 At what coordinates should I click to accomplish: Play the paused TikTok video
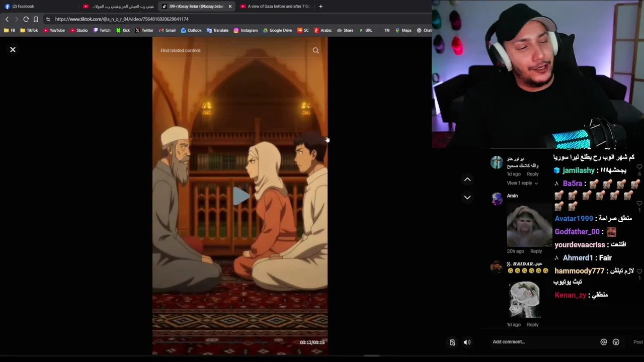tap(240, 196)
